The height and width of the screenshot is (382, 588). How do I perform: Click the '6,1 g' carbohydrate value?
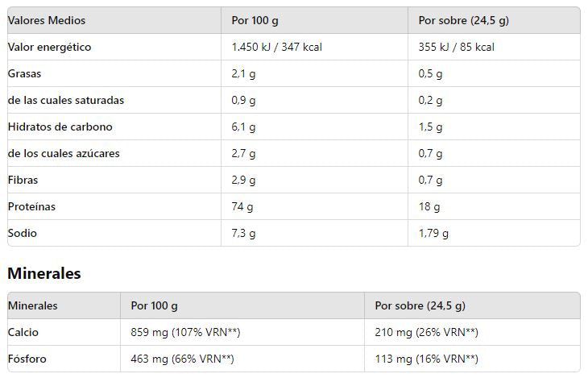click(243, 127)
